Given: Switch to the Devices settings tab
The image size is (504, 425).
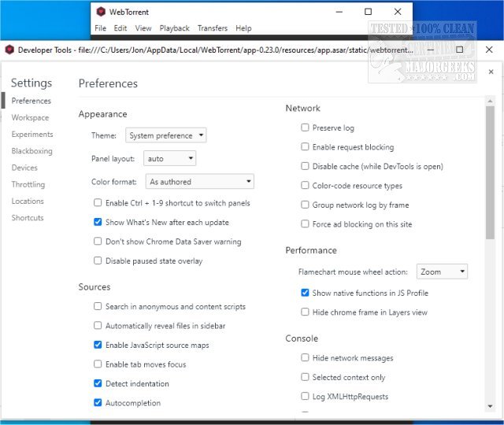Looking at the screenshot, I should tap(24, 168).
